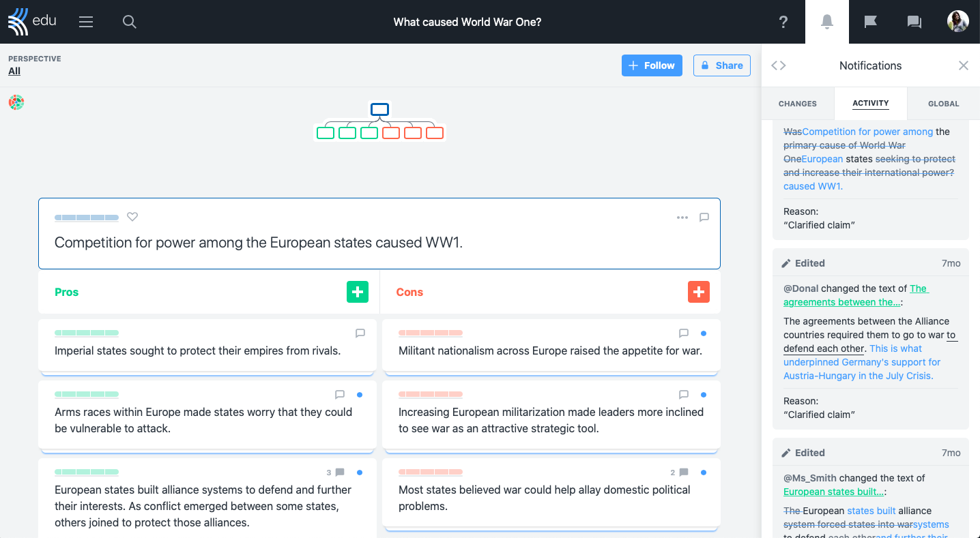Viewport: 980px width, 538px height.
Task: Open the help question mark icon
Action: (x=783, y=22)
